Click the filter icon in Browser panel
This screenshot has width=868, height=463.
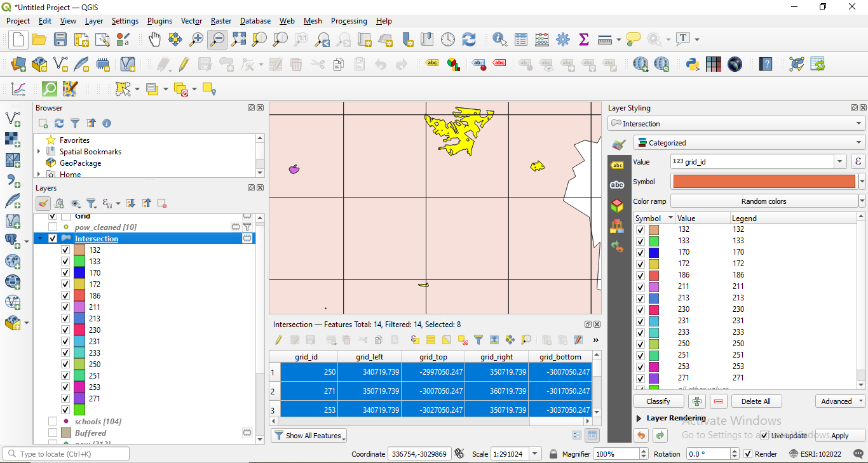[x=75, y=123]
